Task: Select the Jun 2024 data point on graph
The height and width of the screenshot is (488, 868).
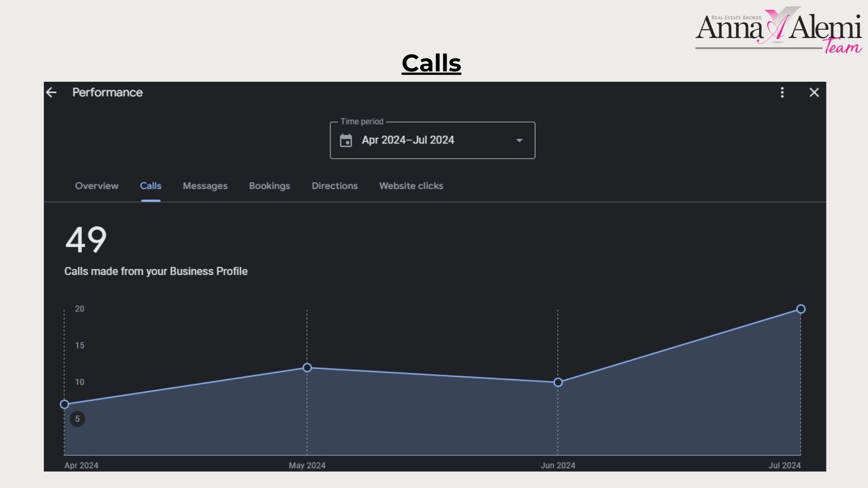Action: [x=558, y=383]
